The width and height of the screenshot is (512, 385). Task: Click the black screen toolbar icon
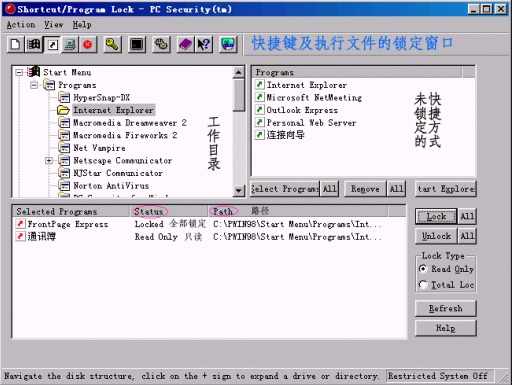[137, 44]
